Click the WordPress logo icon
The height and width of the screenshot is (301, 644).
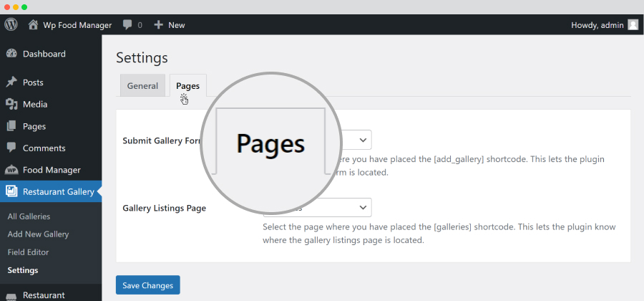(x=11, y=24)
